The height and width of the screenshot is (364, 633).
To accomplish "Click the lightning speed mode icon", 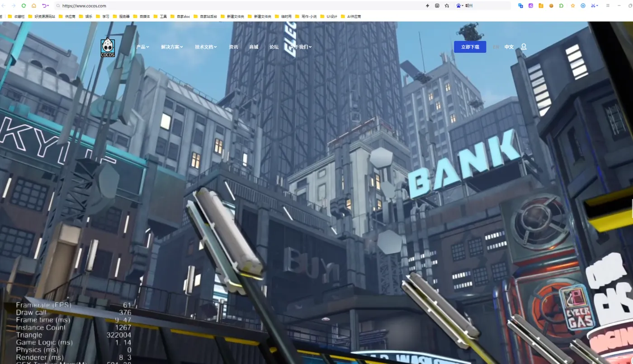I will 427,6.
